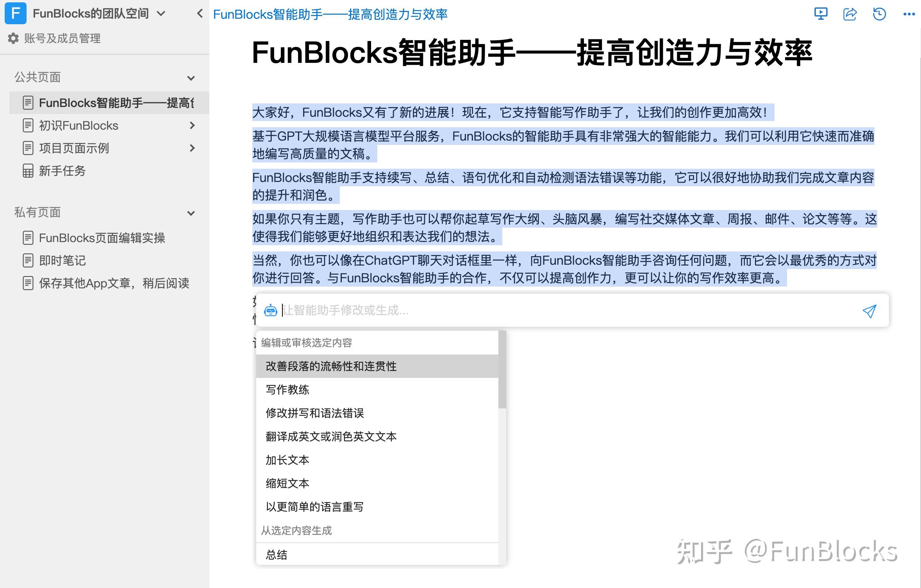Share the page using share icon
921x588 pixels.
(x=850, y=14)
